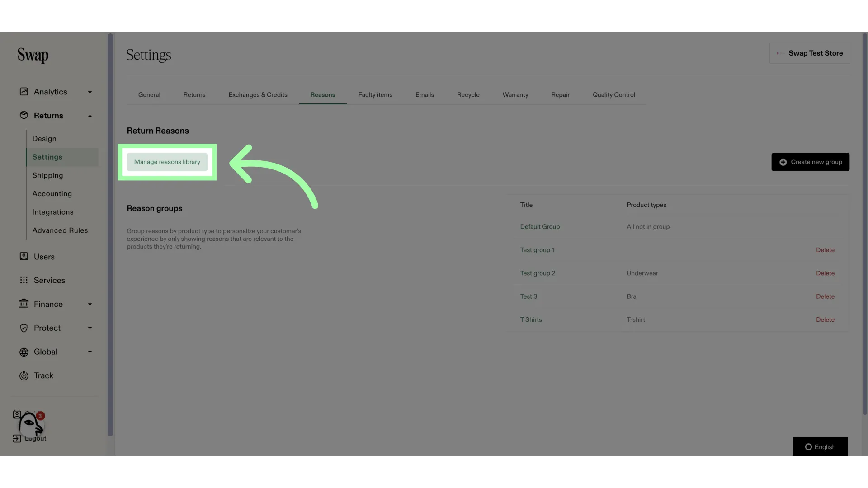The image size is (868, 488).
Task: Click the Swap logo
Action: tap(33, 56)
